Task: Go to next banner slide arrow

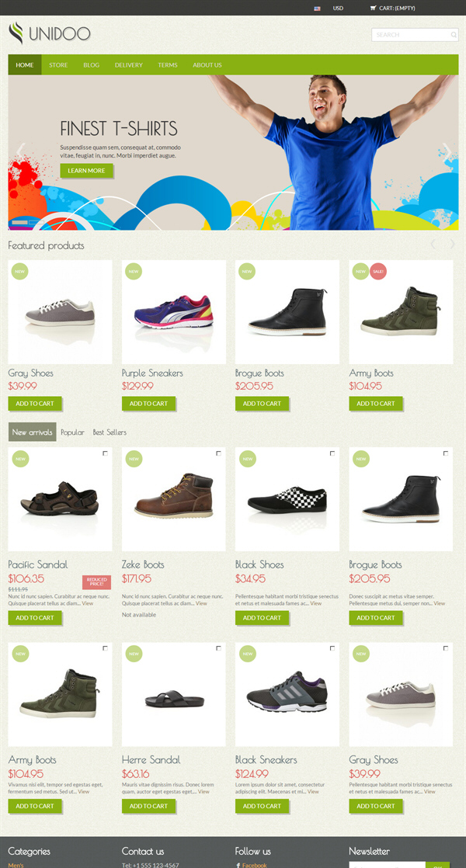Action: 447,152
